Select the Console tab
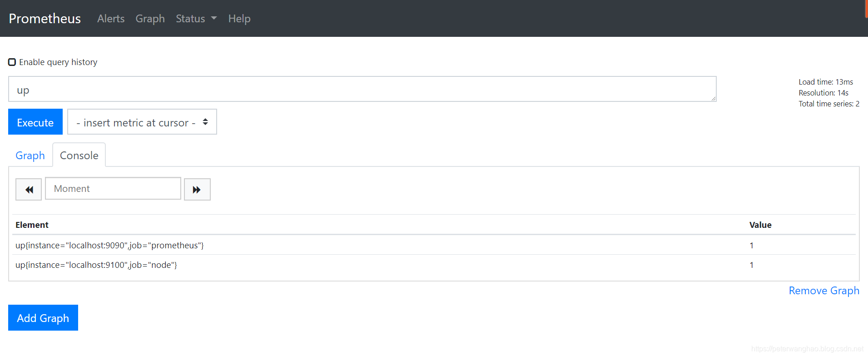 click(79, 155)
